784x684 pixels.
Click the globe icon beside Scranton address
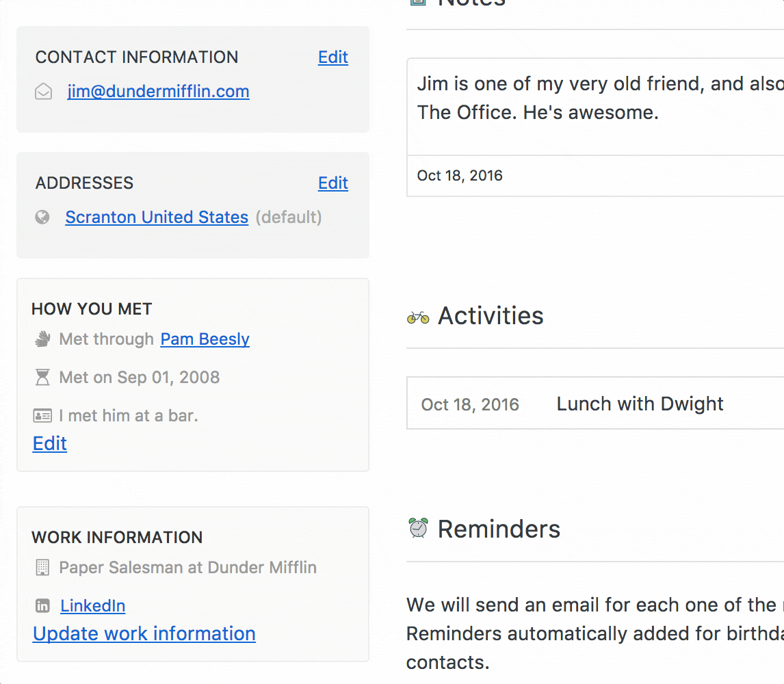click(42, 217)
